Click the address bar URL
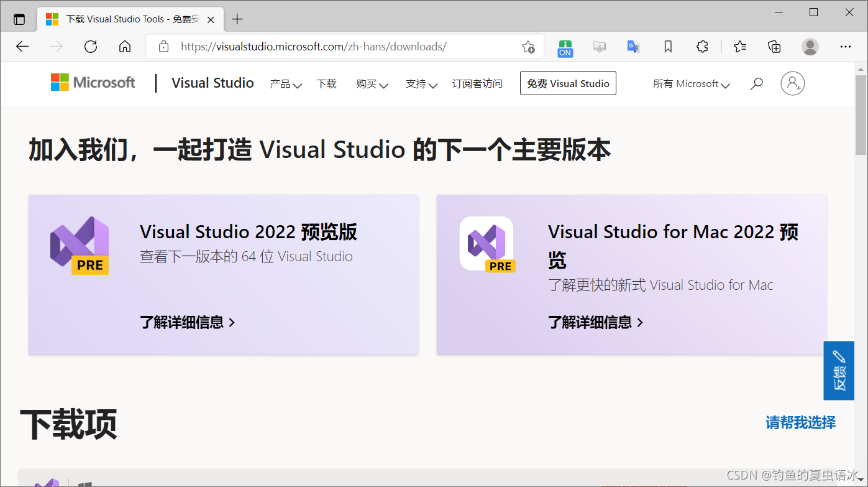868x487 pixels. [x=313, y=47]
